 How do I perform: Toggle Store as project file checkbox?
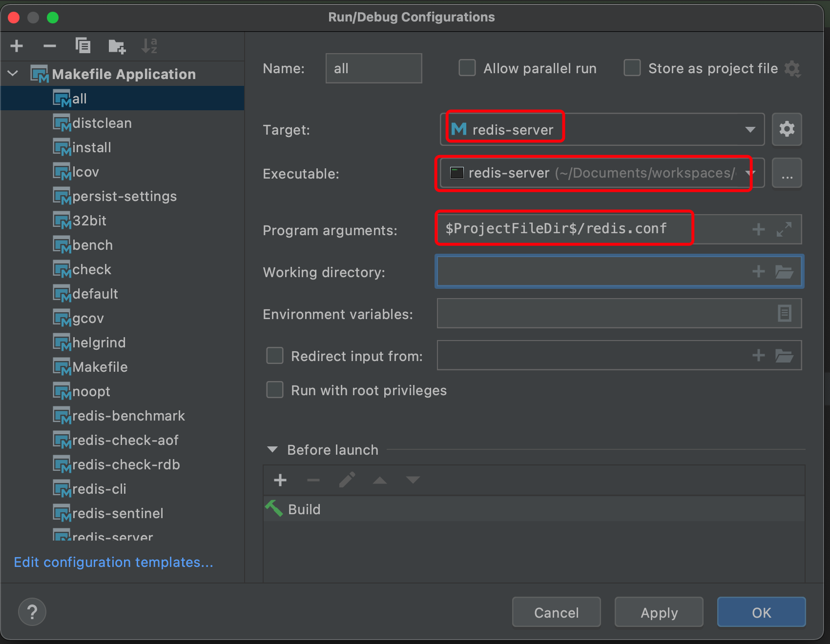pos(632,68)
